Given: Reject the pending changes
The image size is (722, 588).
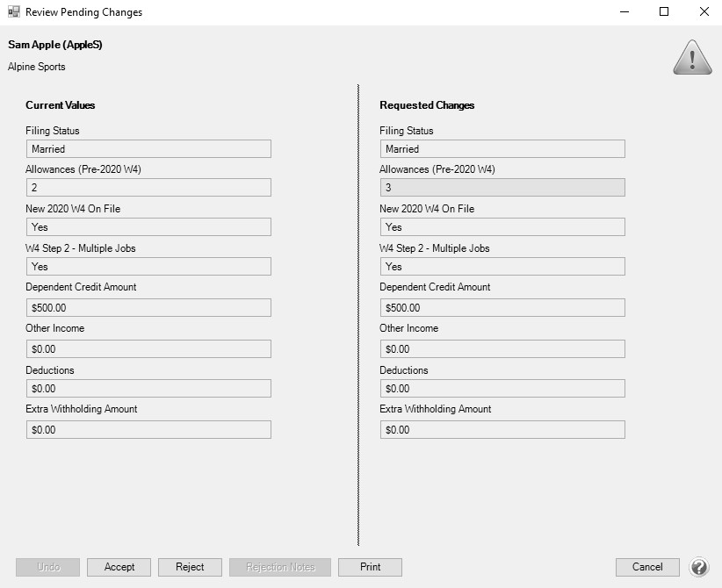Looking at the screenshot, I should [191, 567].
